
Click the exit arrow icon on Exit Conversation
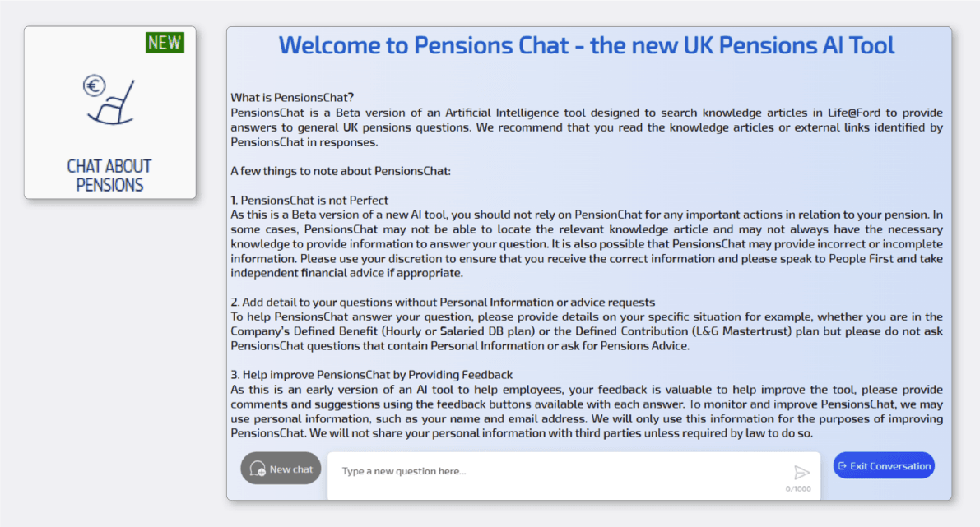coord(842,465)
